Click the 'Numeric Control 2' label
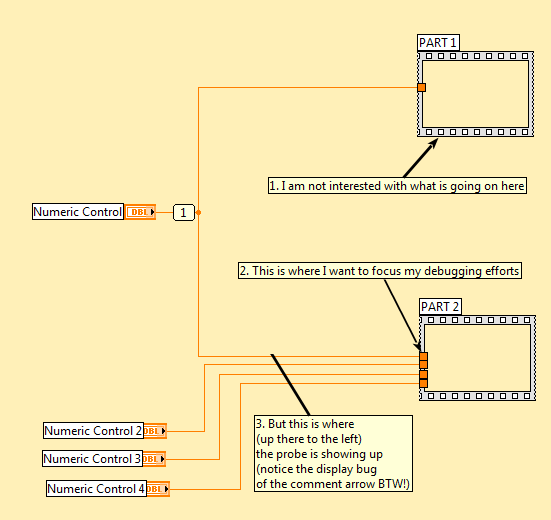The width and height of the screenshot is (551, 520). tap(93, 431)
